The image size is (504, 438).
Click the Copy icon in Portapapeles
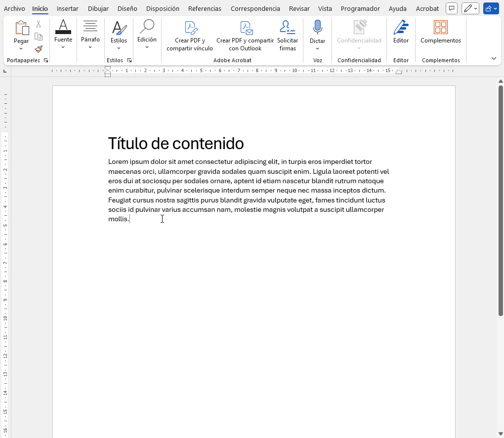point(39,37)
